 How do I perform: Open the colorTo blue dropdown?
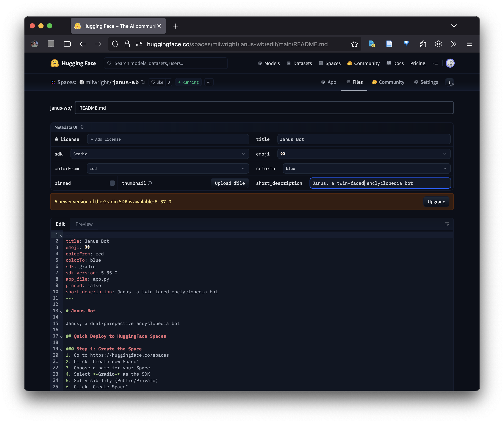point(366,169)
